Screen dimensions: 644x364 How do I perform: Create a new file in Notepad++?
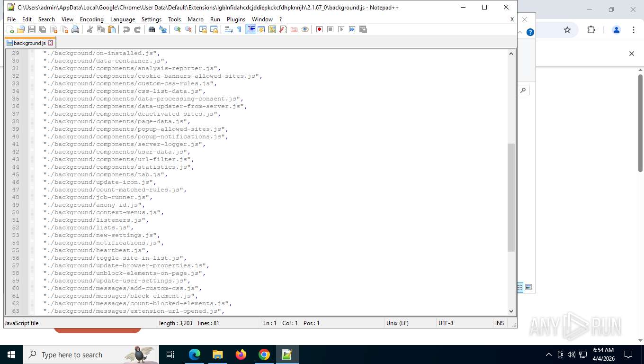click(9, 29)
